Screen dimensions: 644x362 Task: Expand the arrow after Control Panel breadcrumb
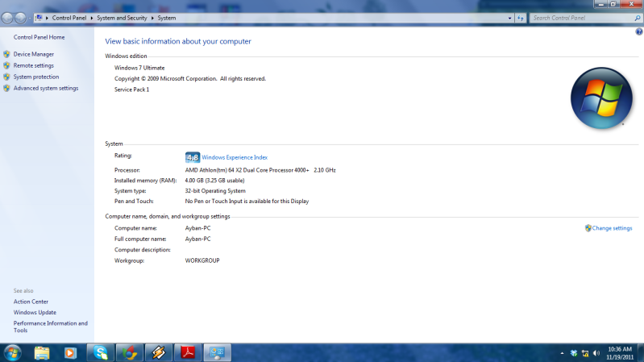(92, 17)
